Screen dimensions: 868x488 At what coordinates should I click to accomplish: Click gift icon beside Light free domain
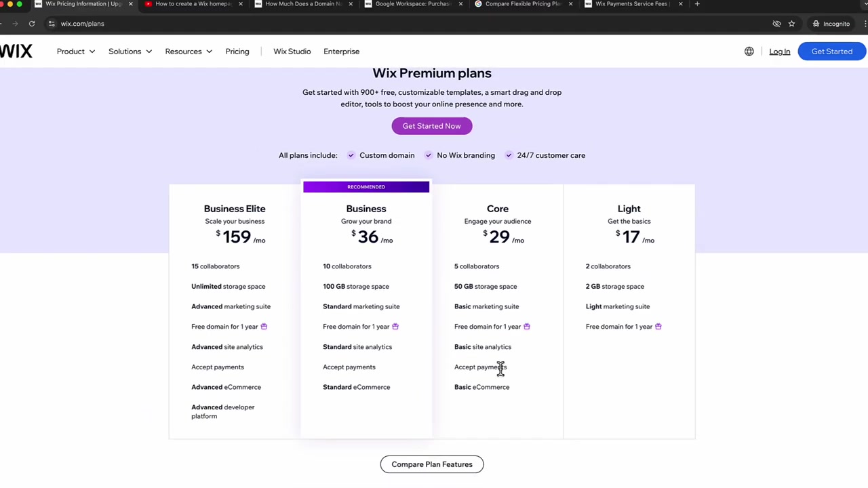coord(658,327)
